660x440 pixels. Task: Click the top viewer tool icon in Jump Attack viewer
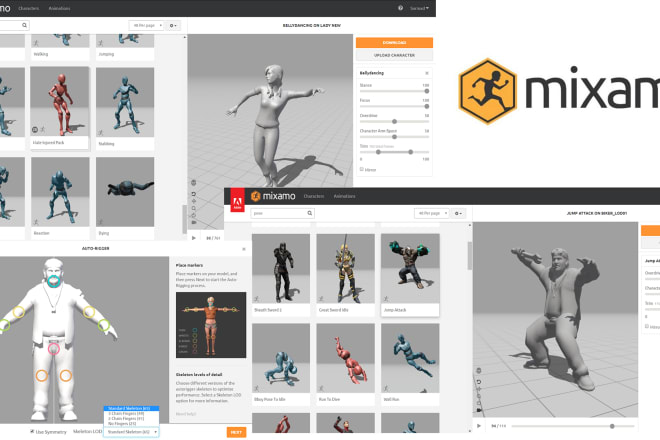(x=479, y=371)
